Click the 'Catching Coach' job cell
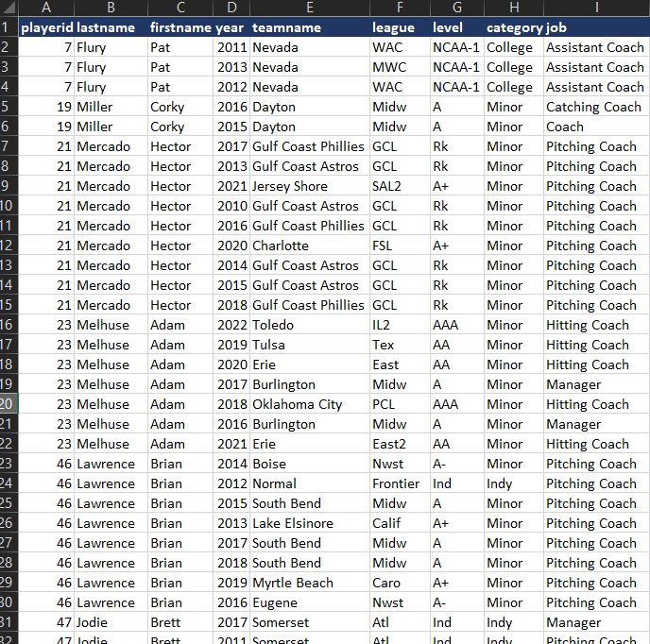This screenshot has width=650, height=644. [593, 107]
